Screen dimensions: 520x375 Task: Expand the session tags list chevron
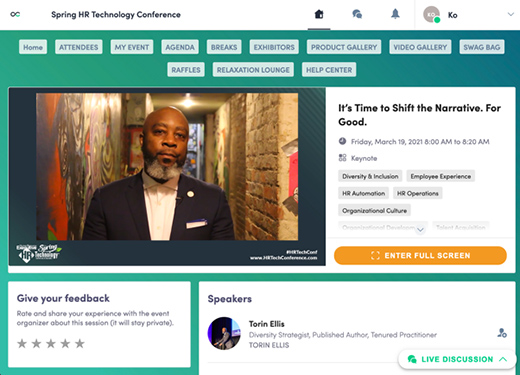coord(420,230)
